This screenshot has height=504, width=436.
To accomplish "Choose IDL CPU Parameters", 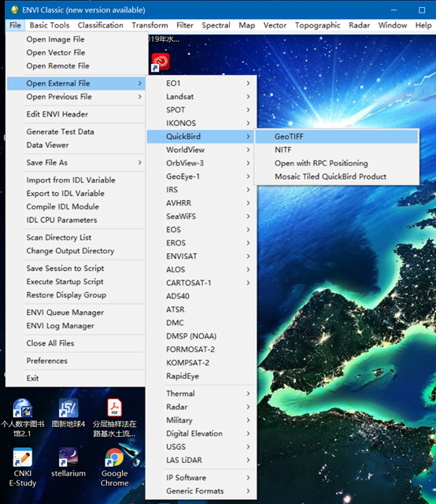I will point(76,220).
